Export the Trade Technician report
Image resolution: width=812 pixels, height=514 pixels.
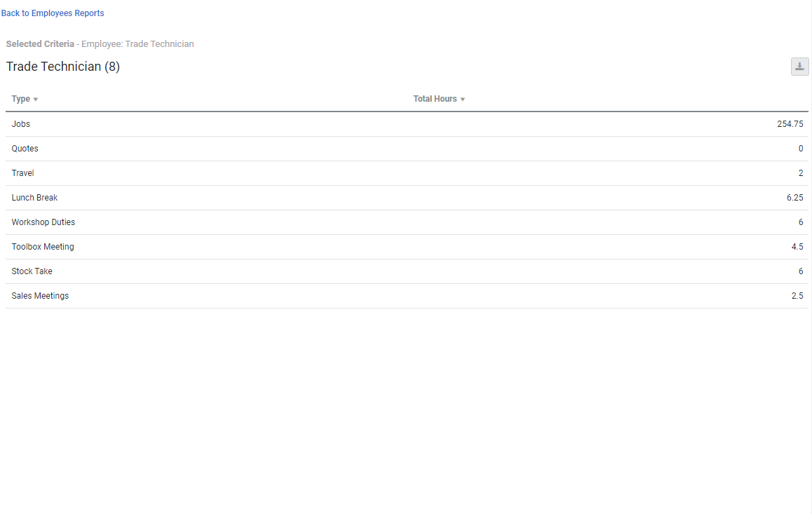(799, 66)
